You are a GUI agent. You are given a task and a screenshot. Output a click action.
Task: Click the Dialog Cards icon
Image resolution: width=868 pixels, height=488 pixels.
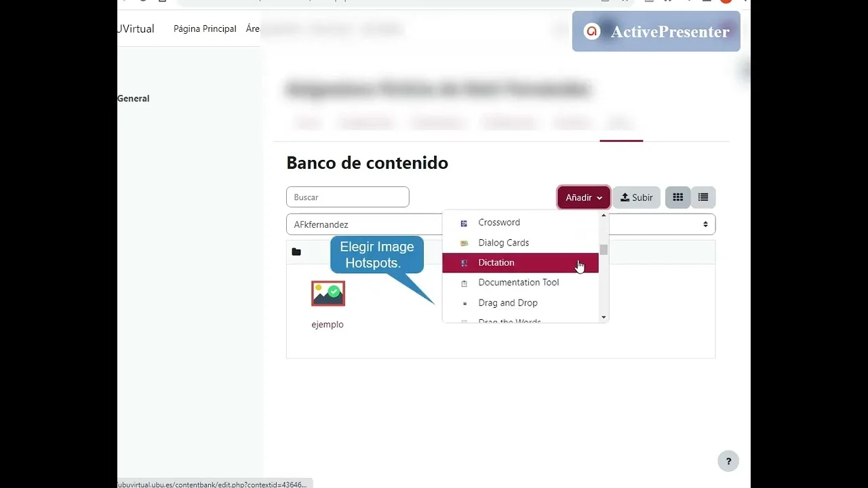[464, 243]
